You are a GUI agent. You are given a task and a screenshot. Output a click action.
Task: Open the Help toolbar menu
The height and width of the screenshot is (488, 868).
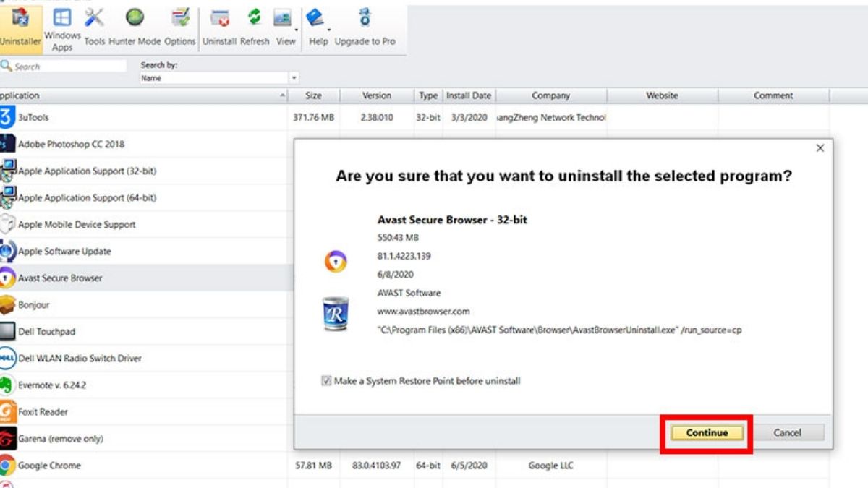coord(318,29)
